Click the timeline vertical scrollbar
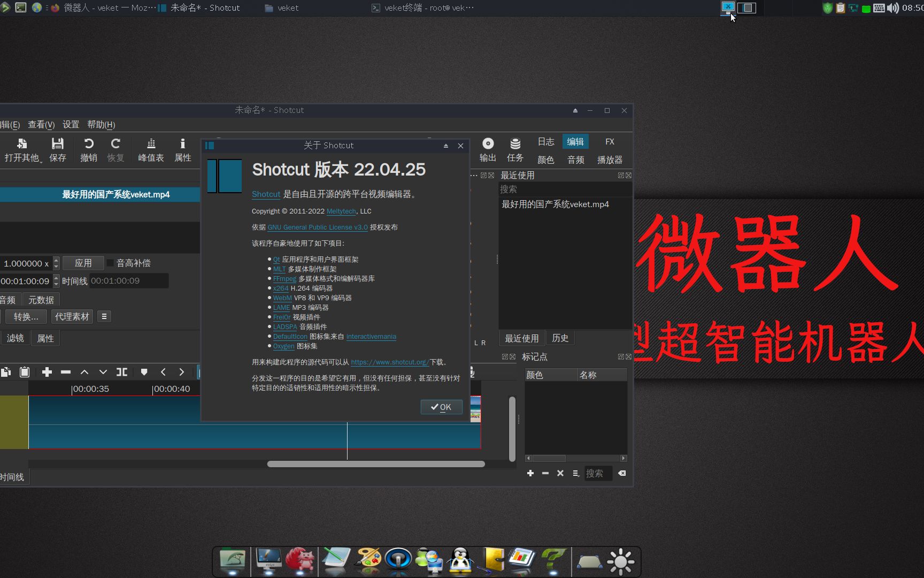The image size is (924, 578). [x=512, y=428]
